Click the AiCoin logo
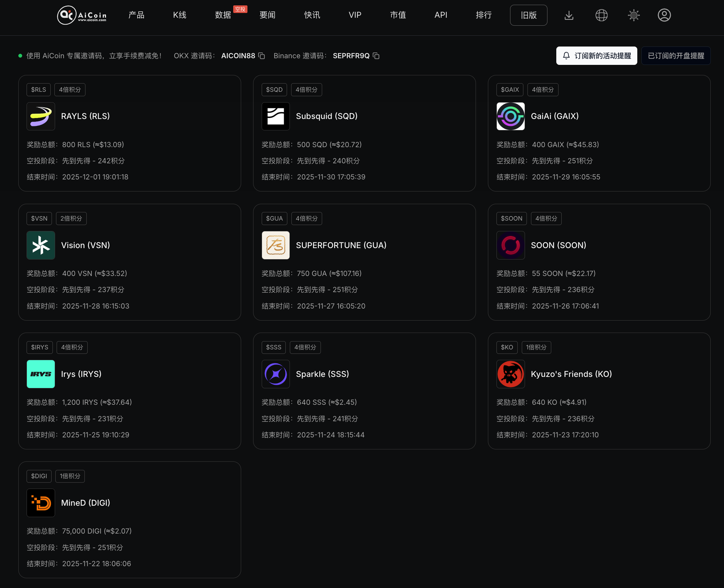 81,15
